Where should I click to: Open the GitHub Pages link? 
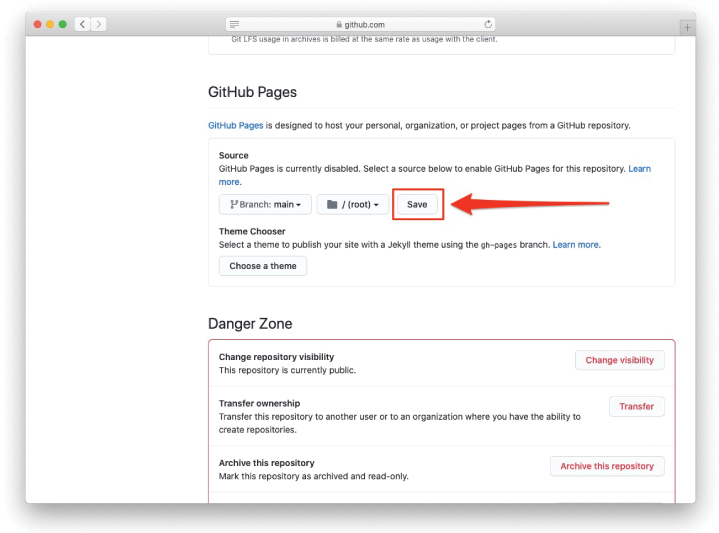236,125
